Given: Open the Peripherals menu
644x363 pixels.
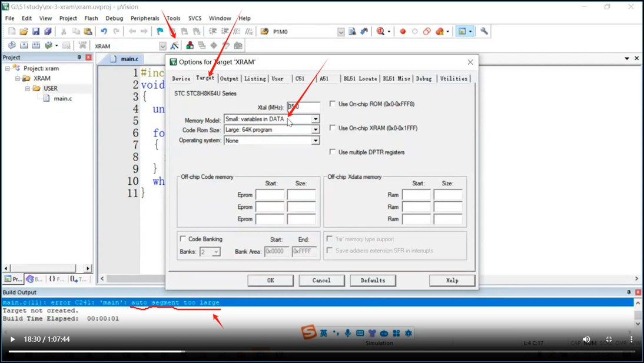Looking at the screenshot, I should [x=145, y=18].
